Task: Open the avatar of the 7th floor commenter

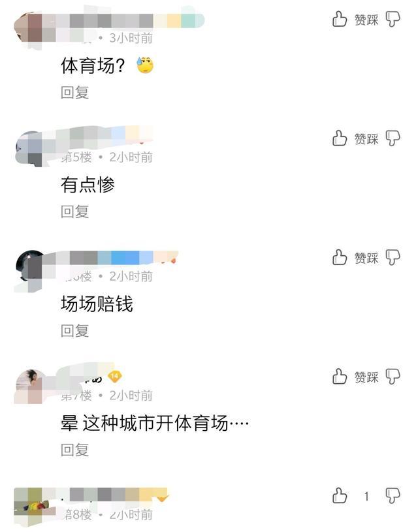Action: coord(29,387)
